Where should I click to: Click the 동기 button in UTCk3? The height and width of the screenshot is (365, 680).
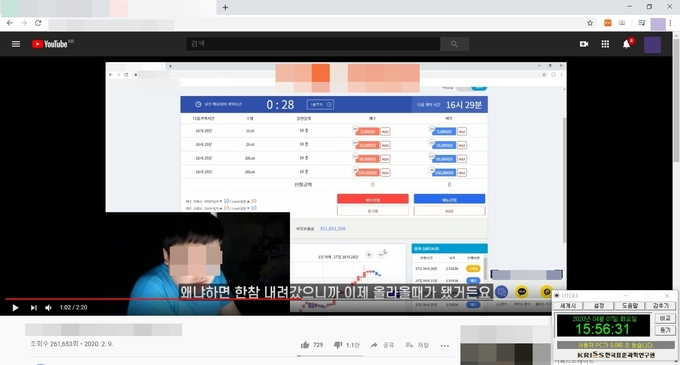tap(665, 330)
